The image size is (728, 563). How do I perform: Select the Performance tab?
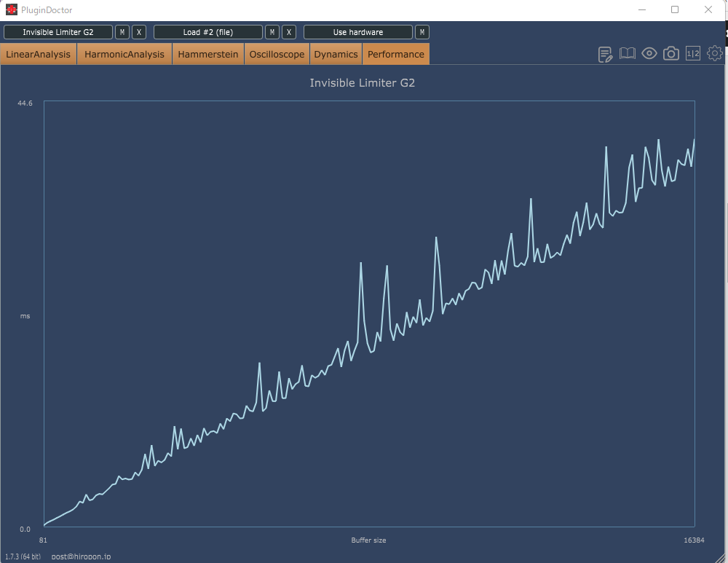click(396, 54)
